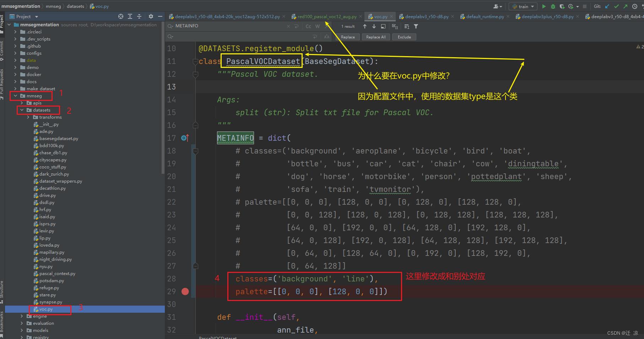Image resolution: width=644 pixels, height=339 pixels.
Task: Fold the PascalVOCDataset class at line 11
Action: pos(195,61)
